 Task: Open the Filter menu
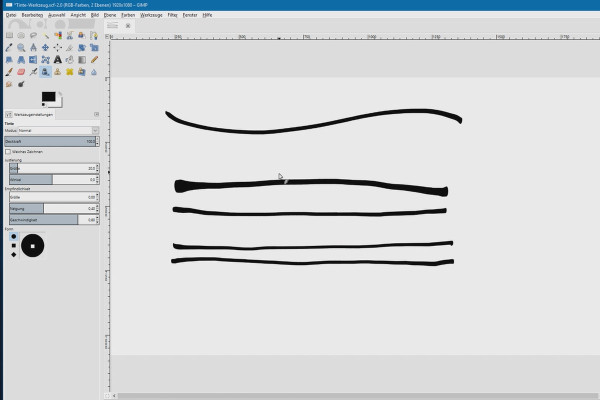(x=173, y=15)
